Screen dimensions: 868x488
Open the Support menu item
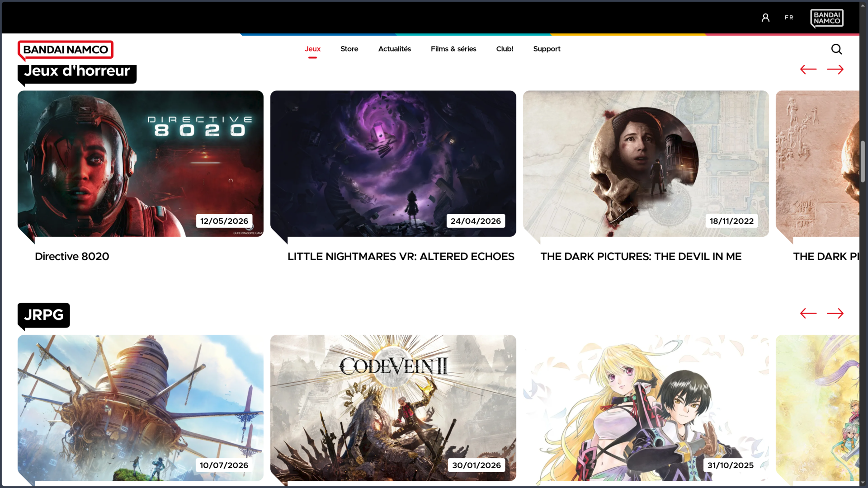(x=547, y=49)
